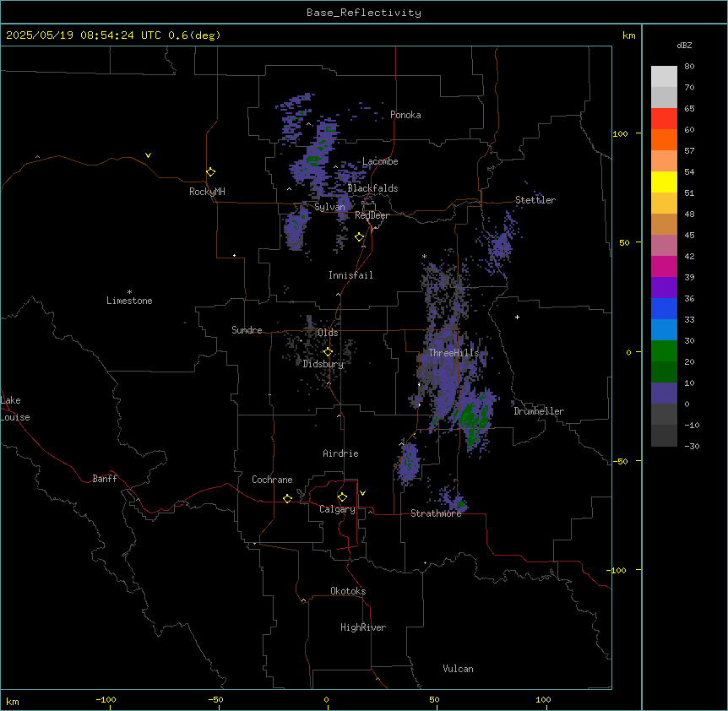The width and height of the screenshot is (728, 711).
Task: Select the blue 33-36 dBZ legend swatch
Action: pyautogui.click(x=664, y=308)
